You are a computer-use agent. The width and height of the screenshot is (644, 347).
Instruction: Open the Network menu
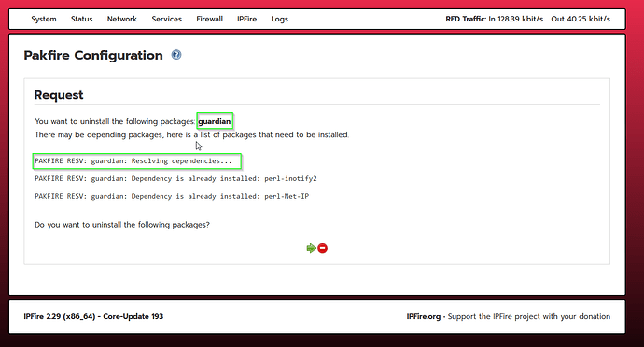122,19
